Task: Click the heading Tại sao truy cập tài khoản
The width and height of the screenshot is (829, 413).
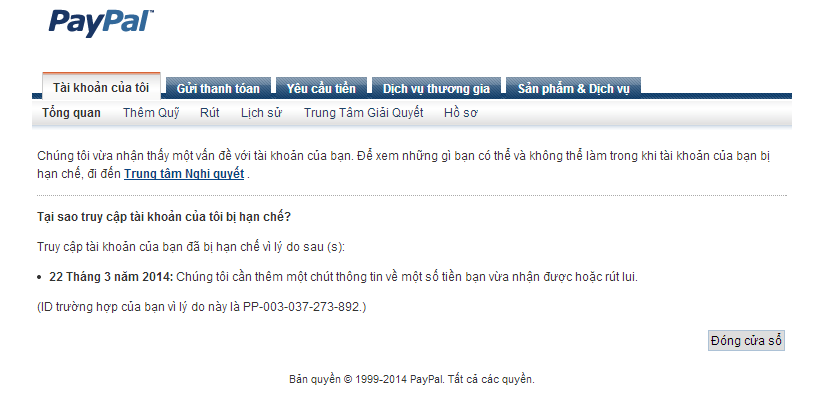Action: point(164,217)
